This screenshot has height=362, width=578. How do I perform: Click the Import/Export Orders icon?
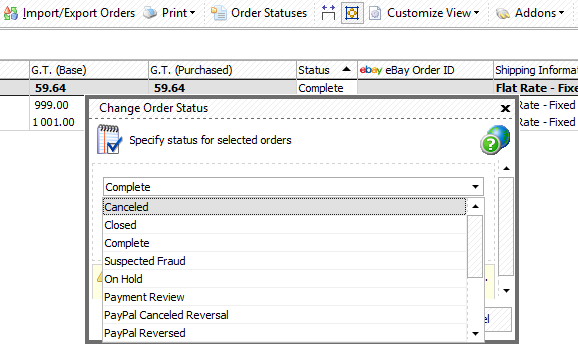click(x=10, y=13)
